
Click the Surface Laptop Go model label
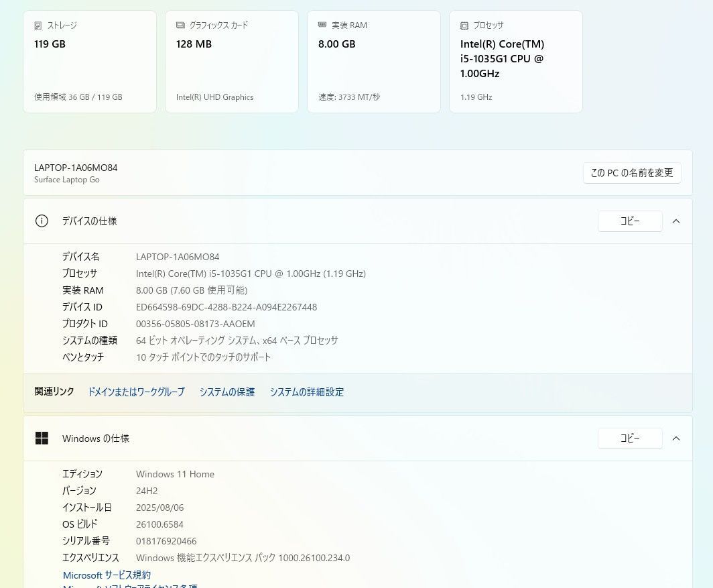(67, 180)
